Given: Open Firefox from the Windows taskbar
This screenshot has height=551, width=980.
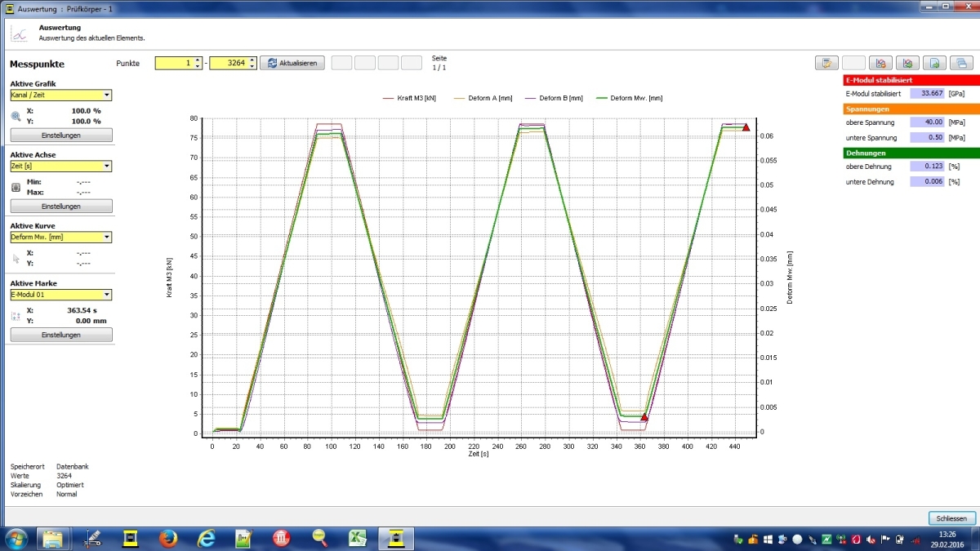Looking at the screenshot, I should tap(169, 539).
